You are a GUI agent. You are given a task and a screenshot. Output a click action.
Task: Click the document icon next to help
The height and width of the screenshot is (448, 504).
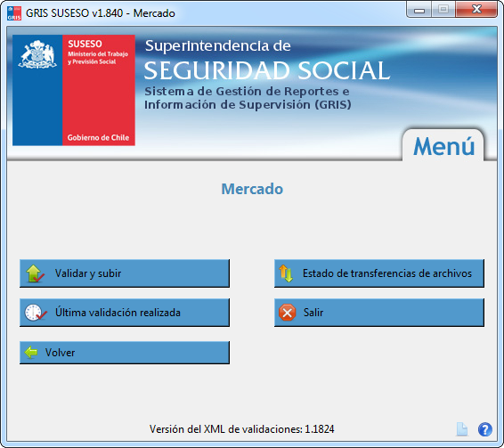coord(462,429)
